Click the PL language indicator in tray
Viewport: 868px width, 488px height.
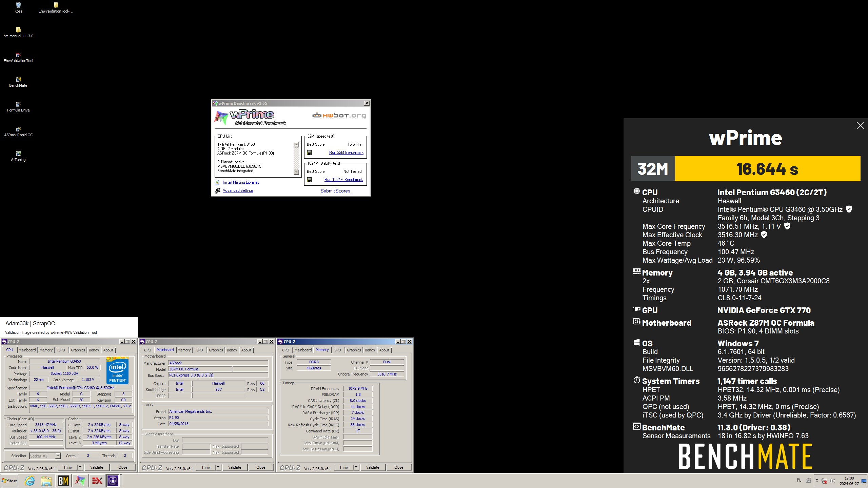(x=799, y=480)
